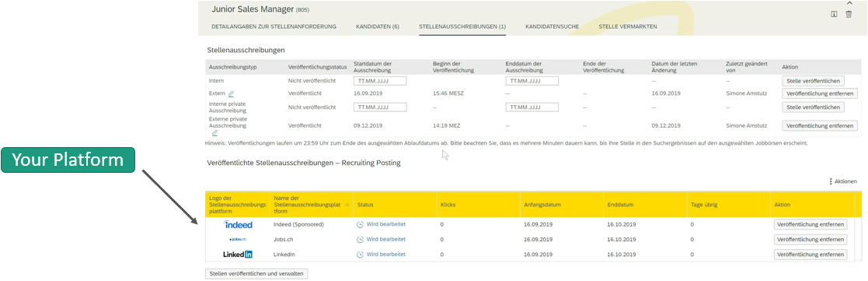Click start date 09.12.2019 of Externe private
Viewport: 868px width, 281px height.
click(368, 126)
